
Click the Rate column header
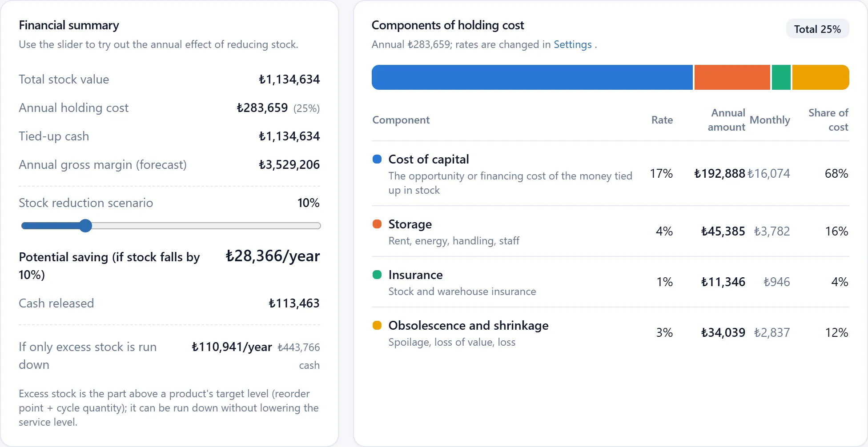(x=662, y=120)
